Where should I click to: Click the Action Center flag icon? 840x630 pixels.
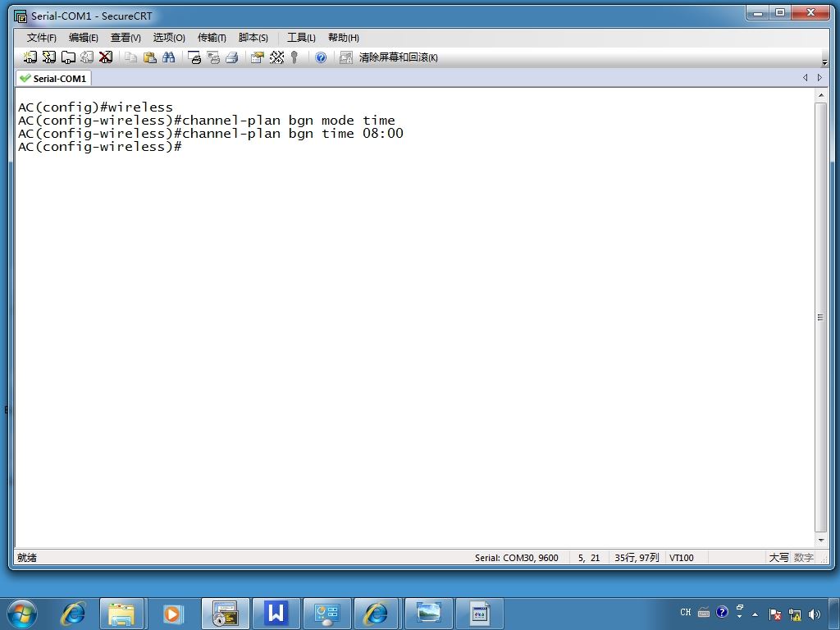coord(774,614)
